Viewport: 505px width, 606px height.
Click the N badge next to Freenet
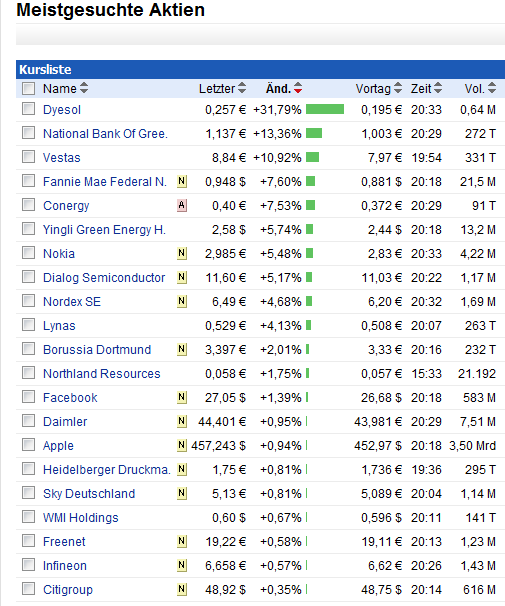pyautogui.click(x=182, y=541)
